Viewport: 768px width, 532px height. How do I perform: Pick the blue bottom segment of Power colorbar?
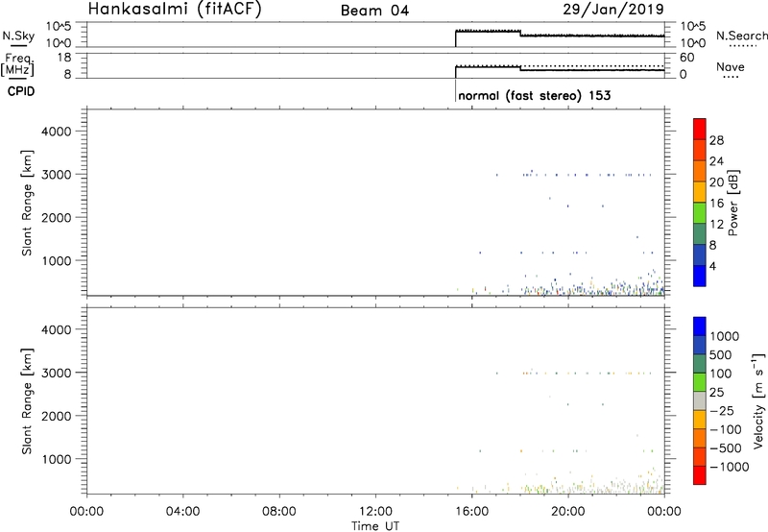pyautogui.click(x=700, y=276)
